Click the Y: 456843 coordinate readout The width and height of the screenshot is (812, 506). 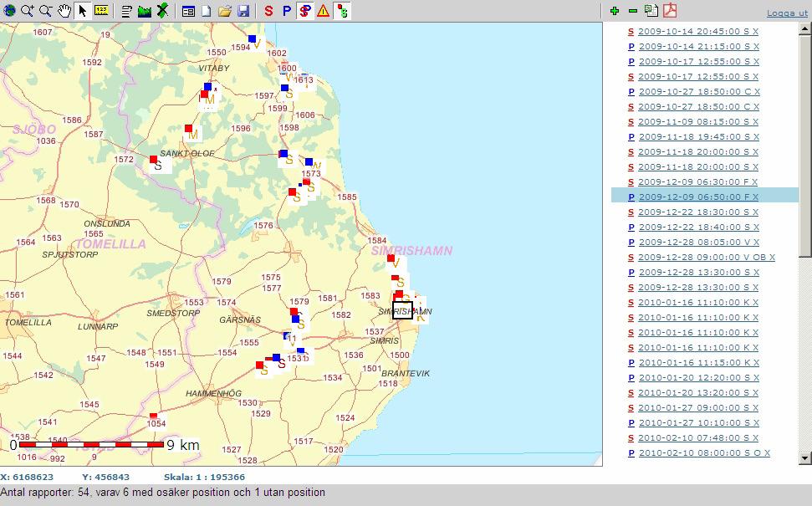(x=105, y=477)
